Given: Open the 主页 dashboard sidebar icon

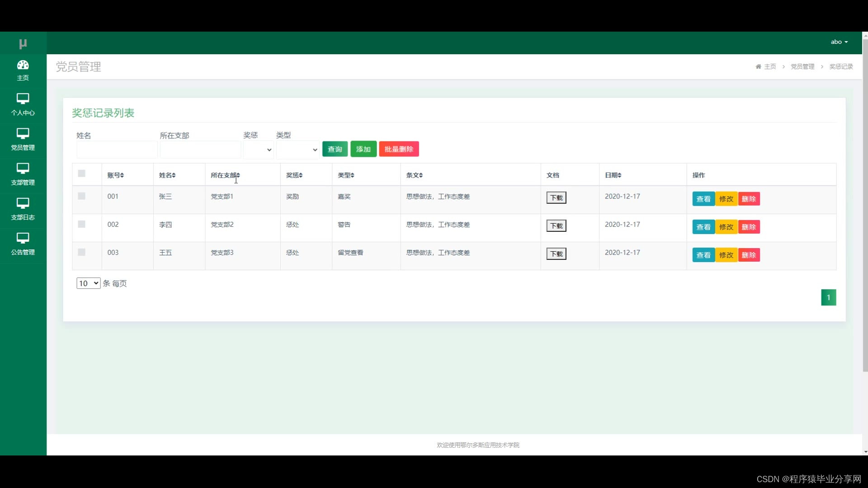Looking at the screenshot, I should point(23,65).
